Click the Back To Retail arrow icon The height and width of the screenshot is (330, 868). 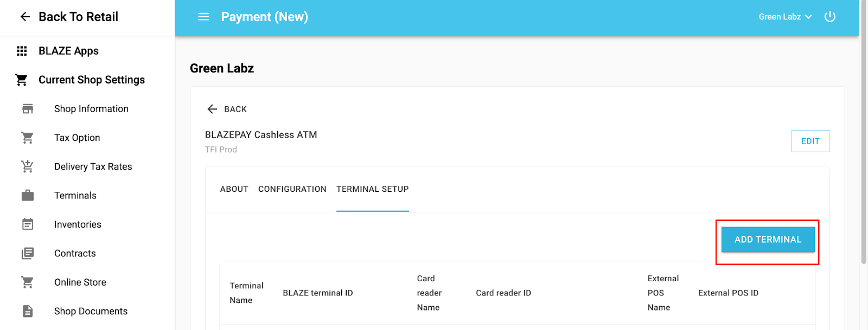(25, 17)
